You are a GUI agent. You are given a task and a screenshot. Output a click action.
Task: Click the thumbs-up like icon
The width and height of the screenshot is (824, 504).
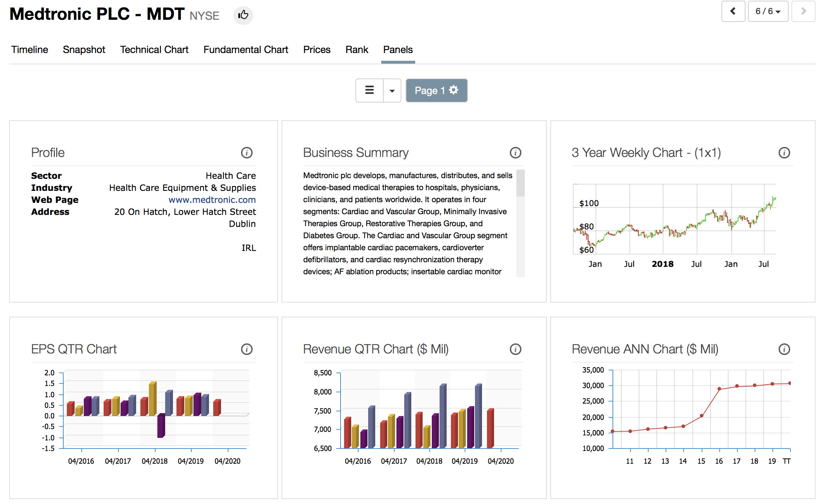point(243,15)
